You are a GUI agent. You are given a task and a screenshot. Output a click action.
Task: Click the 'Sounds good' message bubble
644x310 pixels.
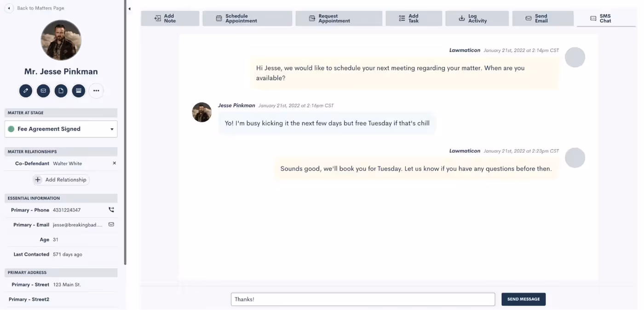coord(416,168)
